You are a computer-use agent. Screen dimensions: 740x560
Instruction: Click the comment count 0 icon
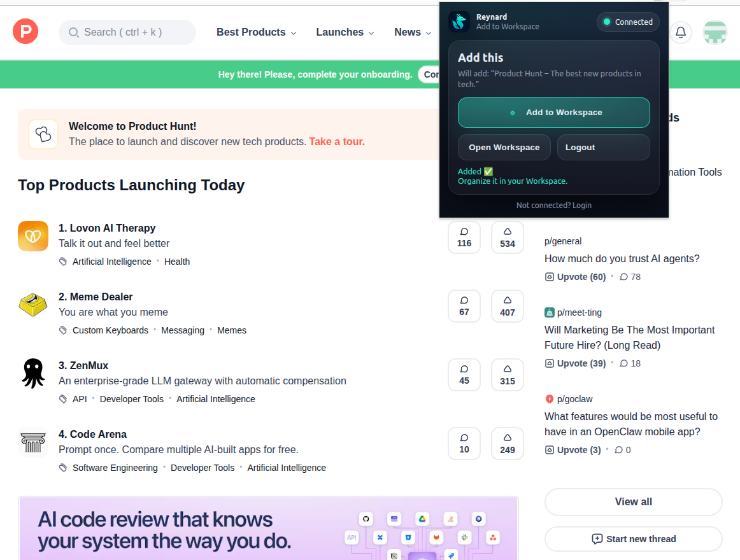pyautogui.click(x=619, y=450)
